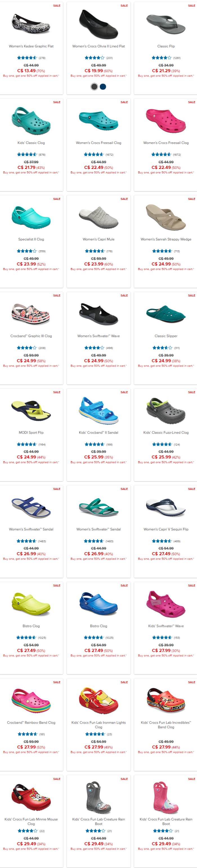Open the Crocband Graphic III Clog image

[31, 314]
